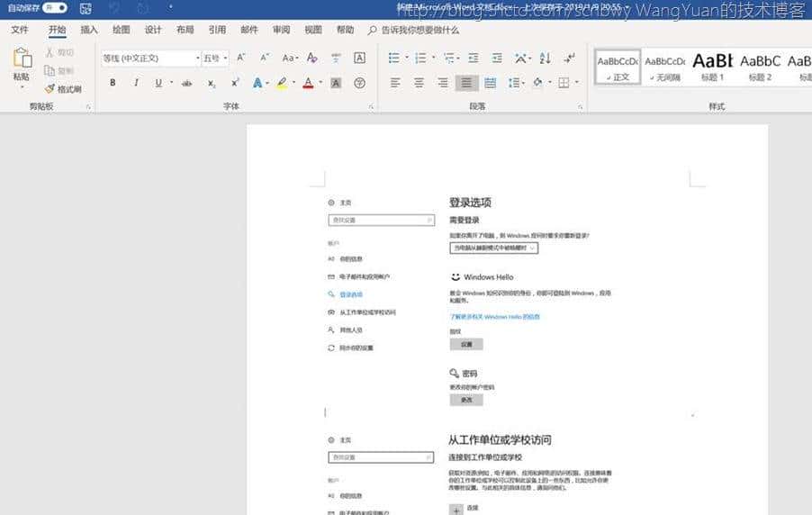Viewport: 812px width, 515px height.
Task: Switch to the 布局 (Layout) tab
Action: point(185,30)
